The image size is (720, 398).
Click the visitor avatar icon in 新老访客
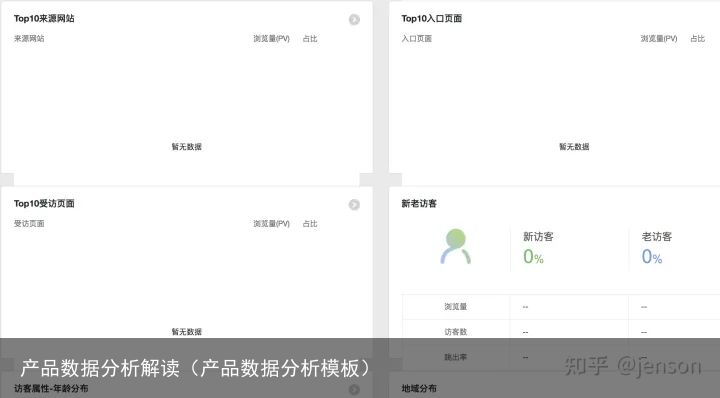point(456,247)
